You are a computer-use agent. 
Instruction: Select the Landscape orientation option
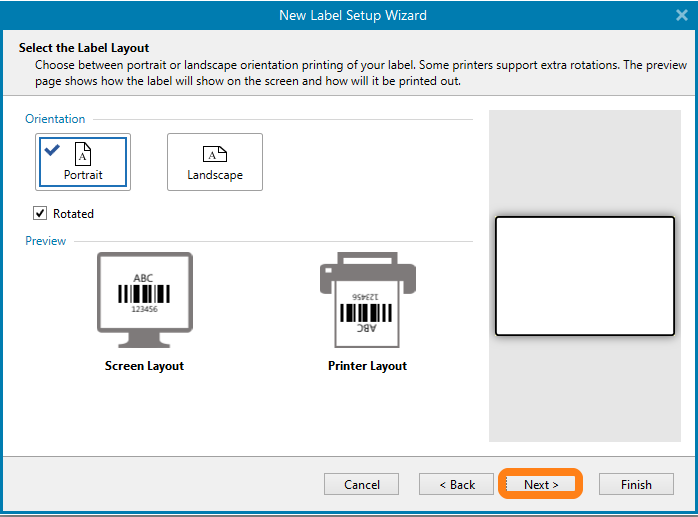pos(215,162)
